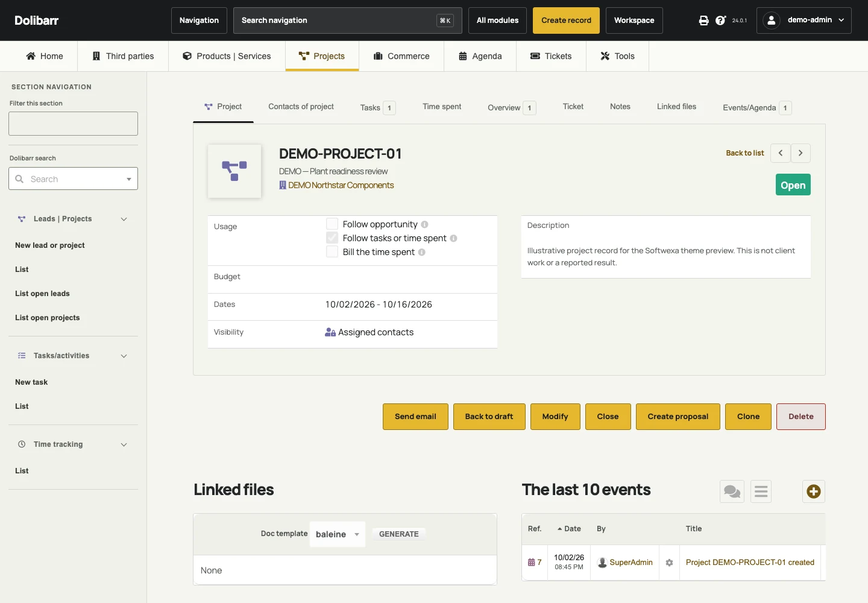
Task: Click the Back to list link
Action: point(745,153)
